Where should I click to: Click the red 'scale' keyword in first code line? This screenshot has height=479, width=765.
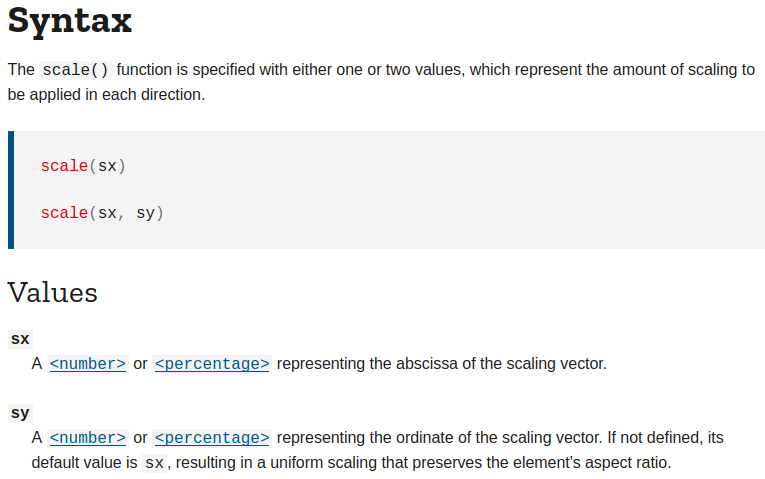tap(64, 166)
